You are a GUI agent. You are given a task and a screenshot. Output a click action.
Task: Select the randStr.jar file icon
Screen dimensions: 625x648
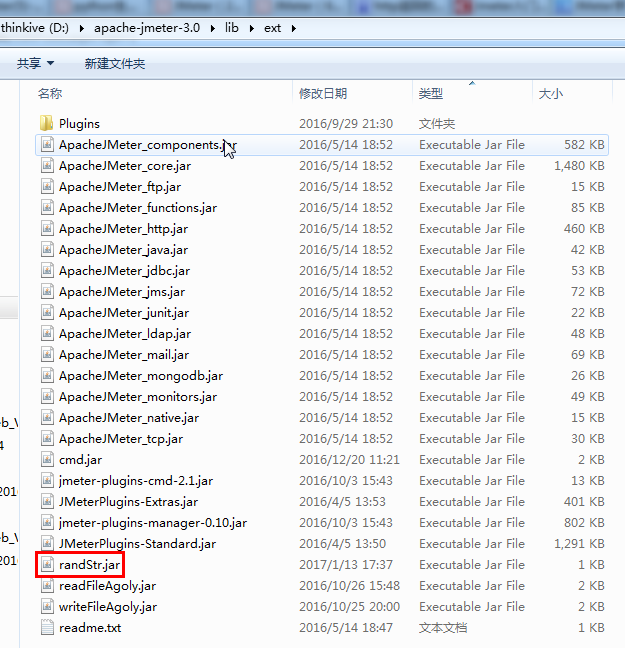(48, 564)
